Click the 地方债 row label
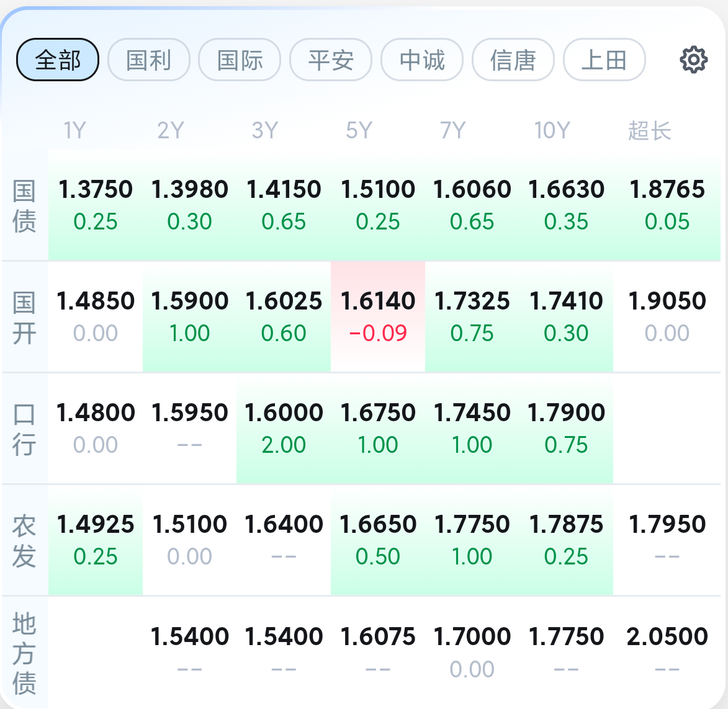The height and width of the screenshot is (709, 728). pyautogui.click(x=24, y=653)
